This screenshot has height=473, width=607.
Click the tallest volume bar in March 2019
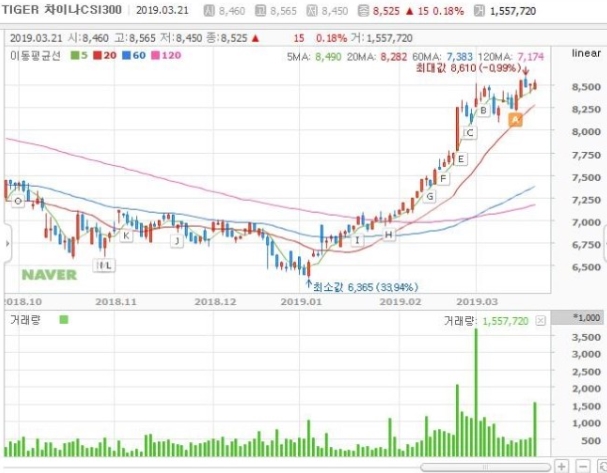(476, 392)
